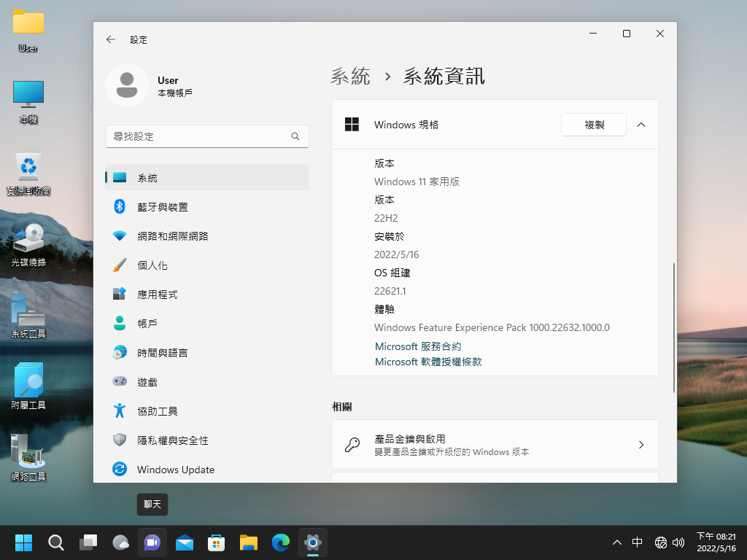The height and width of the screenshot is (560, 747).
Task: Click the 中 input method indicator
Action: 638,542
